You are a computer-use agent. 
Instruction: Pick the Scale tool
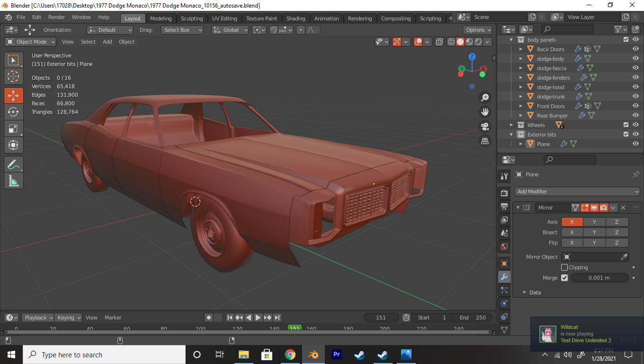14,128
